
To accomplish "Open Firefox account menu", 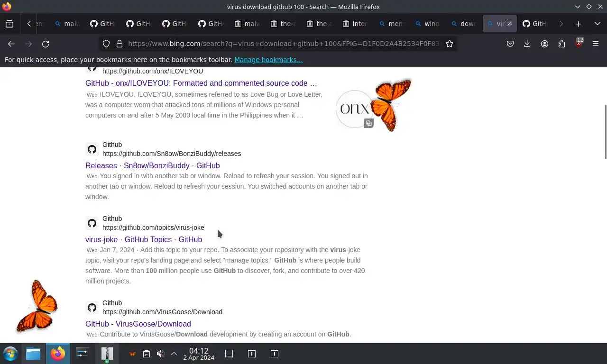I will click(544, 44).
